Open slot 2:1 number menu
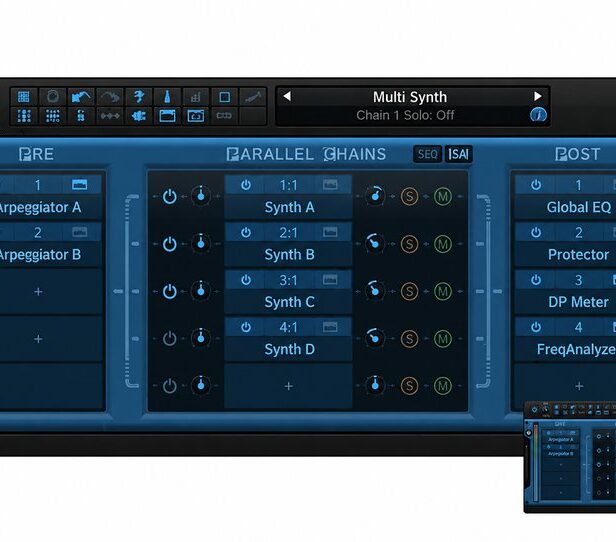616x542 pixels. tap(288, 233)
